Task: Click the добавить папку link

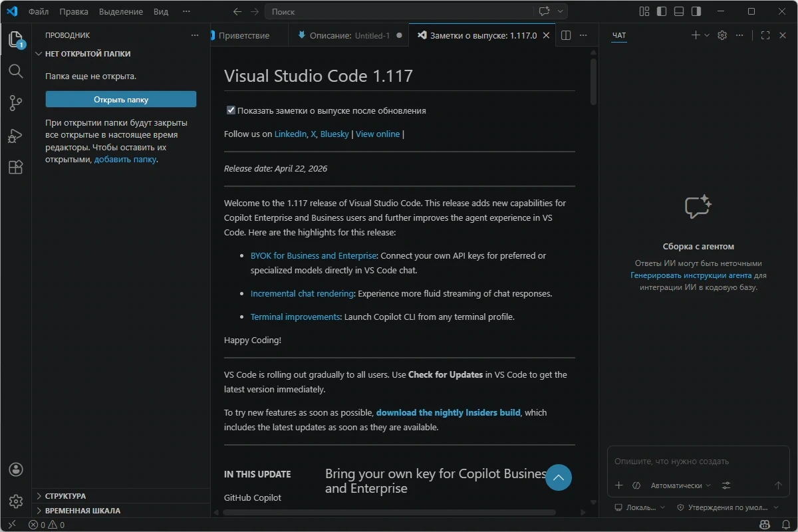Action: point(125,160)
